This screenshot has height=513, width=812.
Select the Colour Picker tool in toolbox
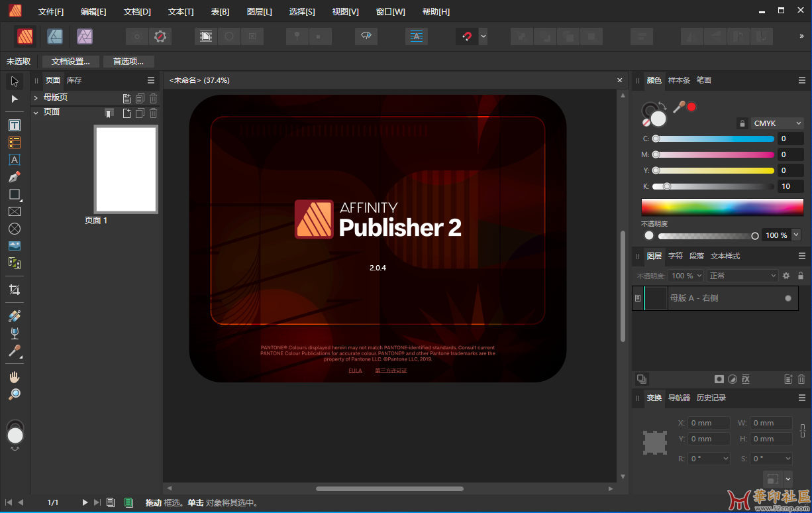tap(15, 351)
